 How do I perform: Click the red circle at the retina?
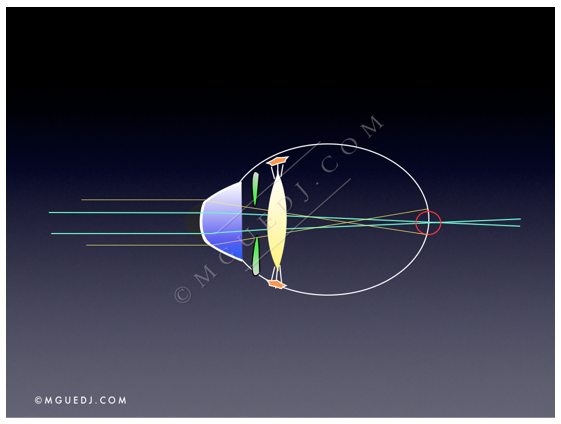point(428,223)
